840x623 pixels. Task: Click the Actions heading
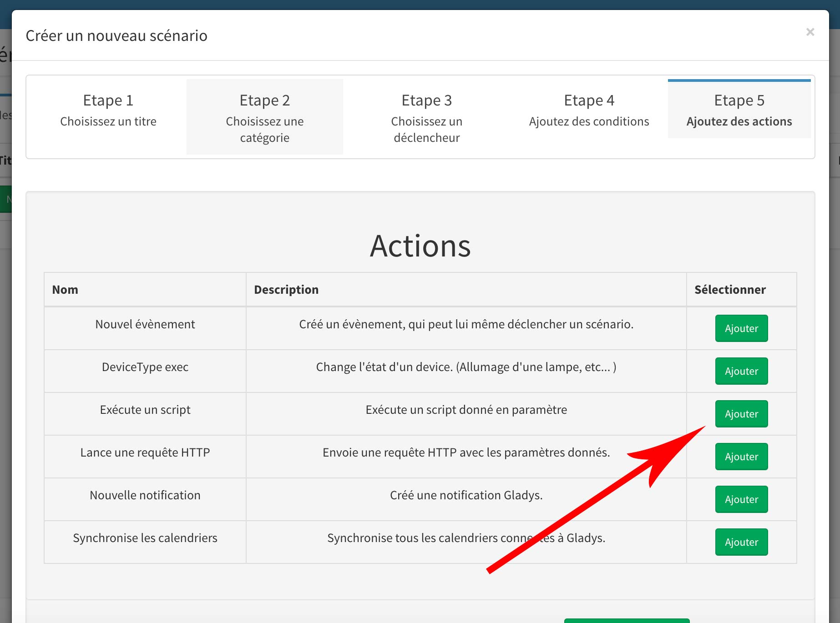[x=420, y=246]
